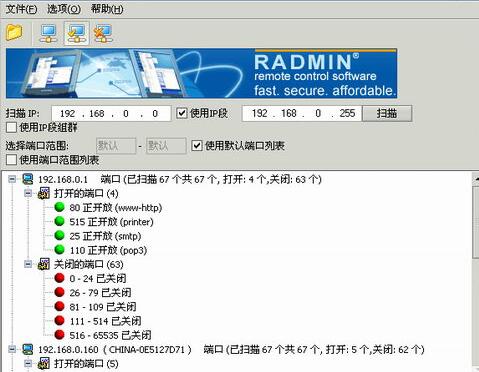This screenshot has height=372, width=479.
Task: Open the 选项(O) menu
Action: point(64,9)
